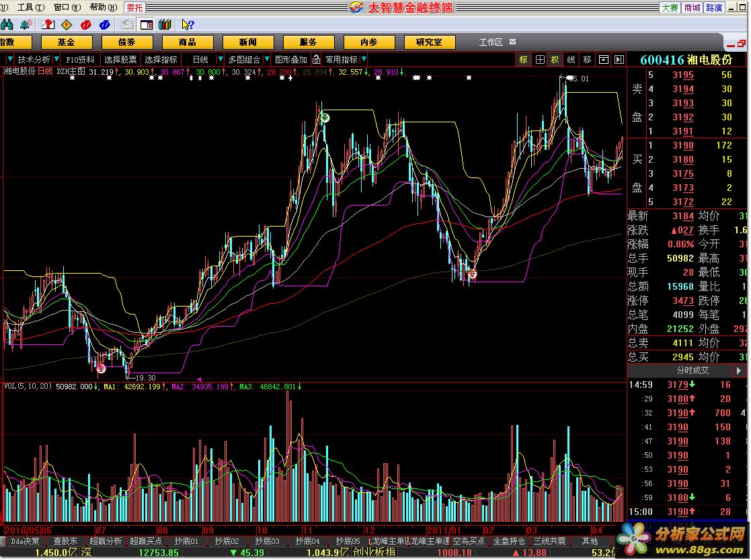Screen dimensions: 751x560
Task: Click the context help cursor icon
Action: point(188,24)
